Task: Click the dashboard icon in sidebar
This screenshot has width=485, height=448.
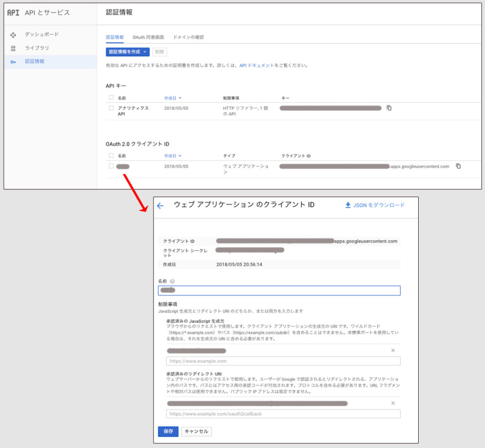Action: pos(13,35)
